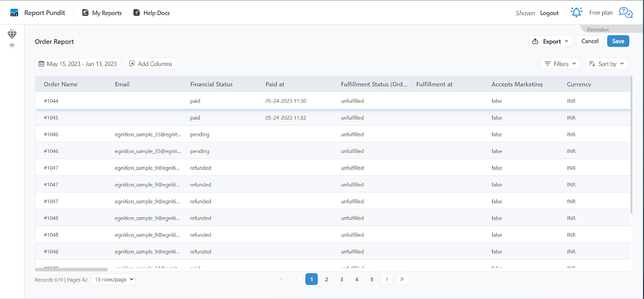The width and height of the screenshot is (644, 299).
Task: Open the chat support bubble icon
Action: (626, 12)
